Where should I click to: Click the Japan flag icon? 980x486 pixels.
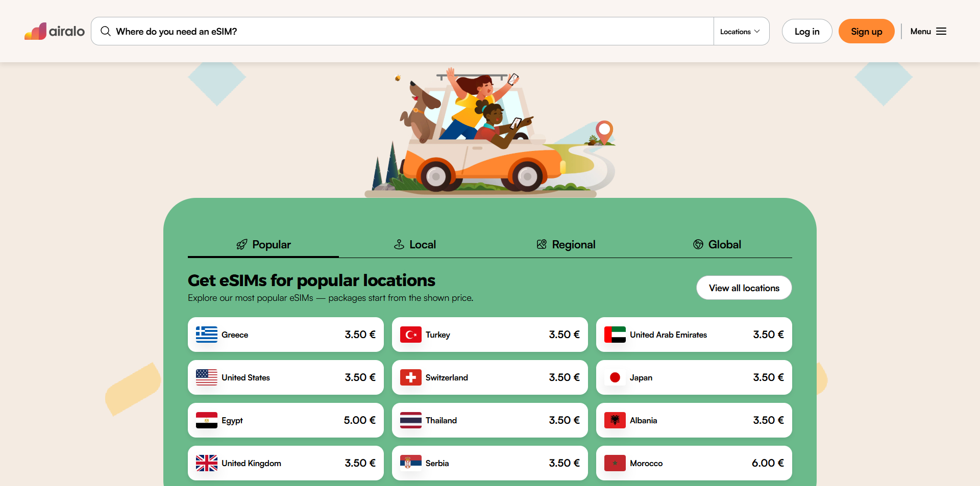click(x=615, y=377)
